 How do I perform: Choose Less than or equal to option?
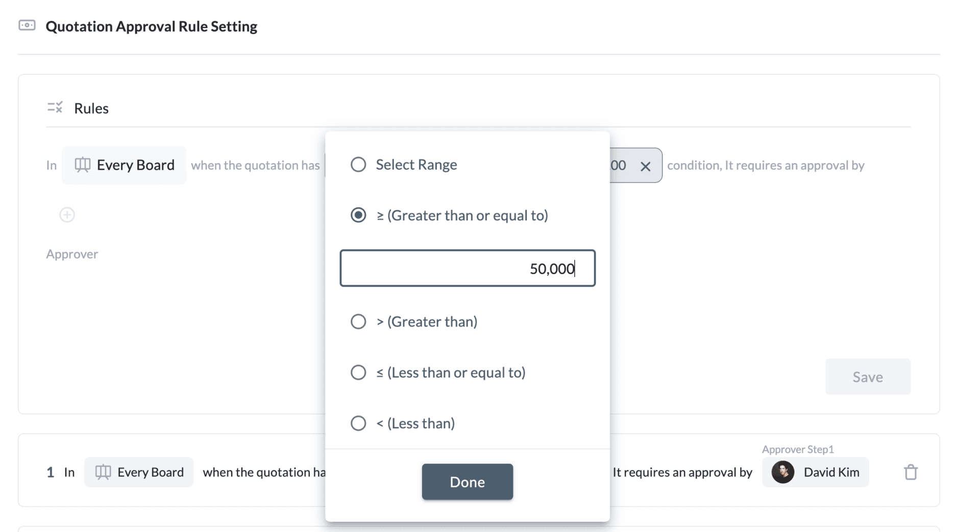pos(358,372)
